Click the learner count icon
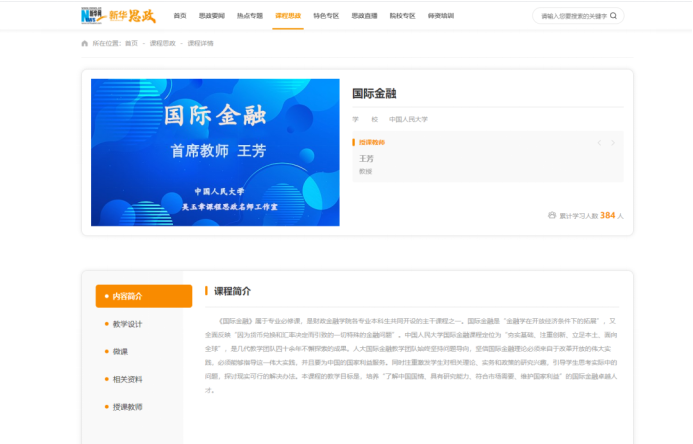This screenshot has height=444, width=693. coord(552,215)
